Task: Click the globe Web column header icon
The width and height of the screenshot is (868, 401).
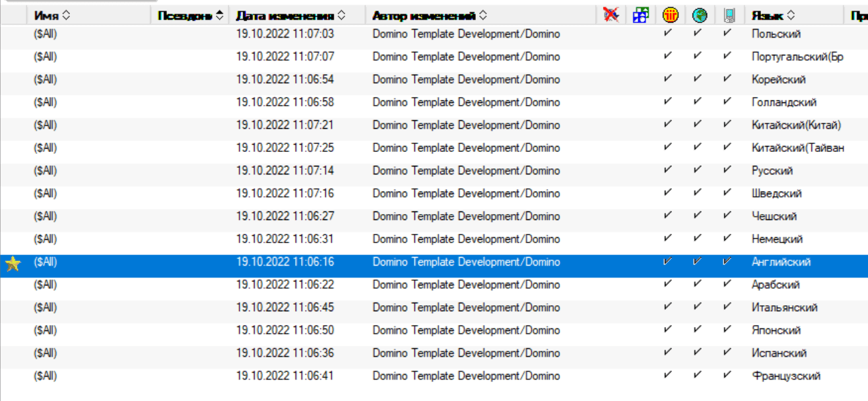Action: 699,15
